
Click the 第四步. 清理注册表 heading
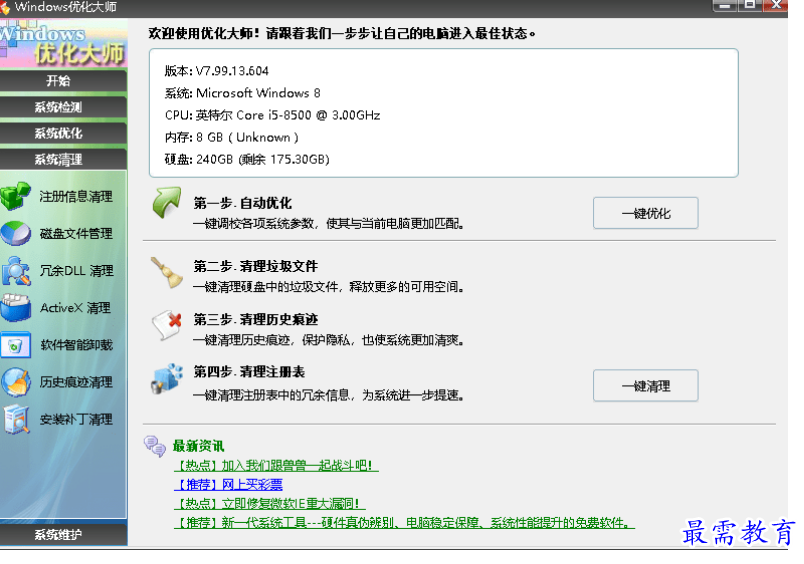(249, 372)
